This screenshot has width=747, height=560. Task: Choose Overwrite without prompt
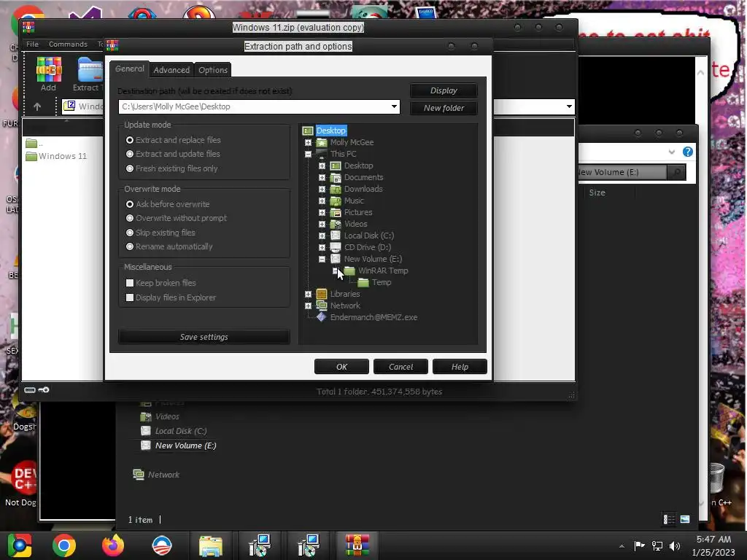click(x=176, y=218)
